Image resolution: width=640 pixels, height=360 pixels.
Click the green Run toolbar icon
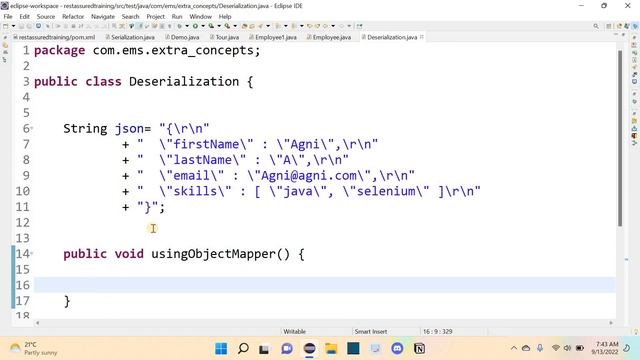pyautogui.click(x=195, y=26)
